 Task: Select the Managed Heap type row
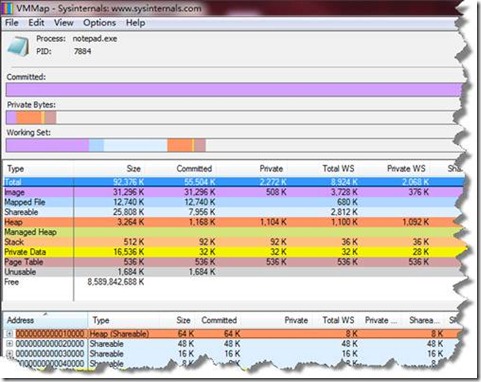click(233, 232)
